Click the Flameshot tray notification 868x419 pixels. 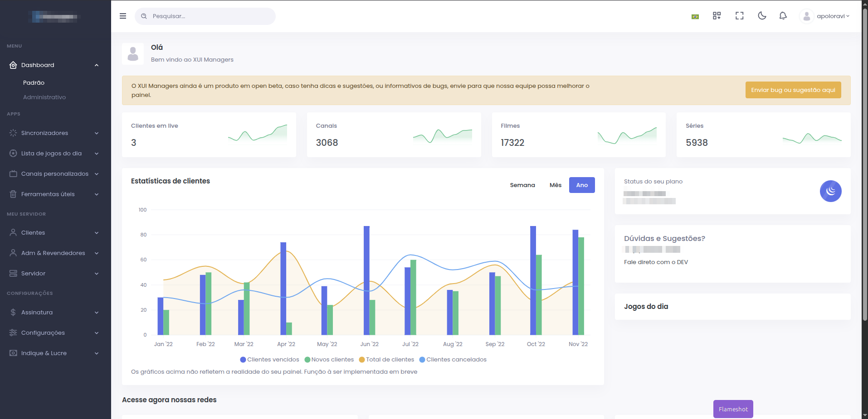(x=733, y=409)
